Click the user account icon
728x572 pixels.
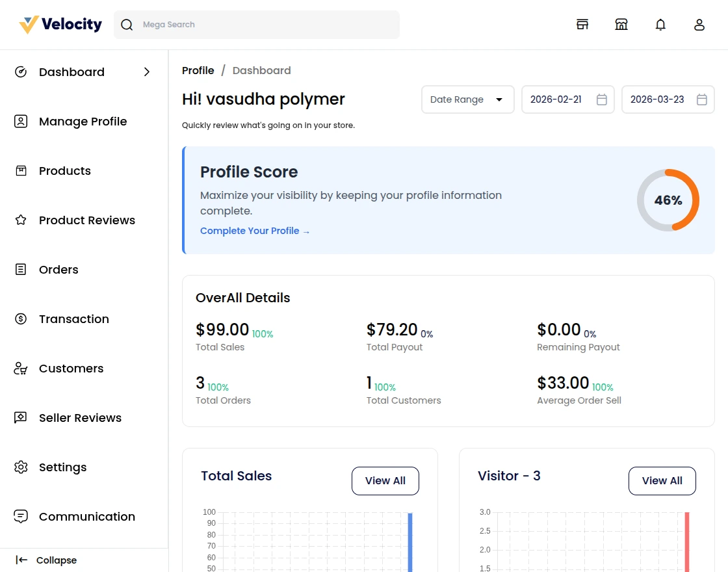pos(699,24)
